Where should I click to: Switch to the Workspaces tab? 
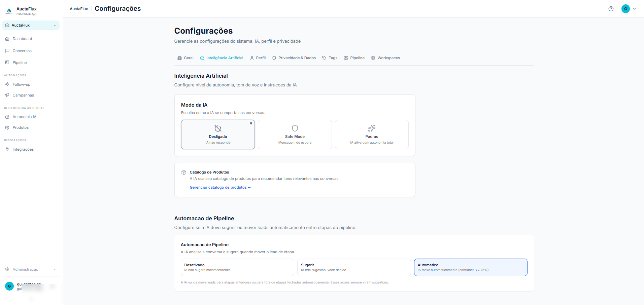pyautogui.click(x=385, y=58)
